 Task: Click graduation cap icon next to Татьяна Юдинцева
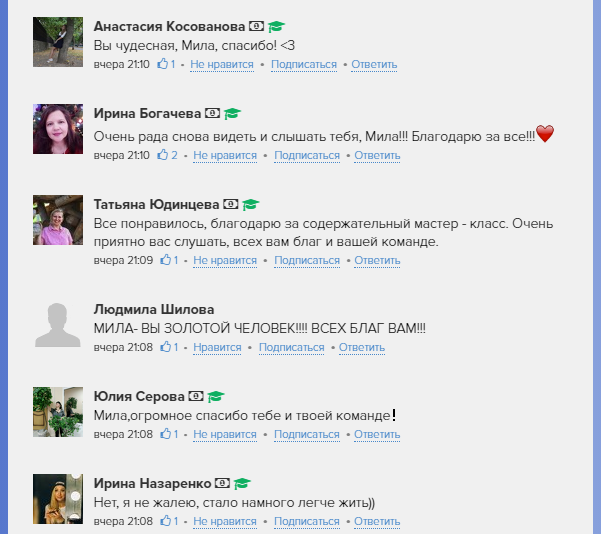pos(251,204)
